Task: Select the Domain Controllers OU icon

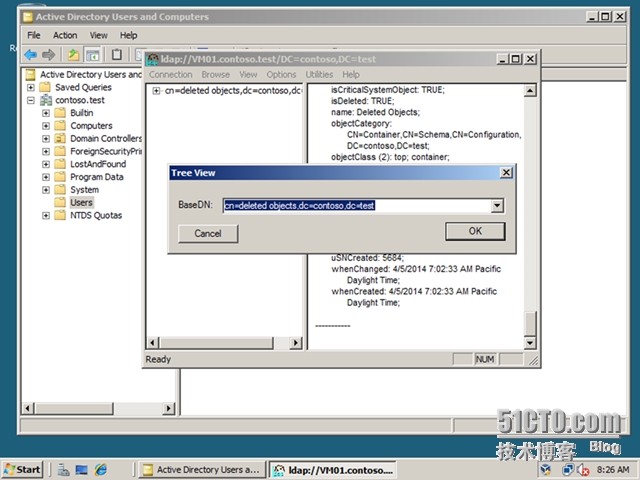Action: [x=60, y=138]
